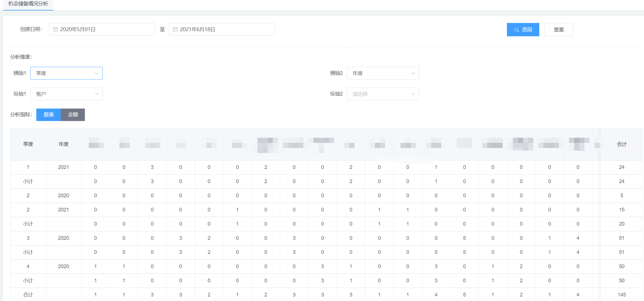The width and height of the screenshot is (644, 301).
Task: Click the calendar icon in start date field
Action: pos(56,29)
